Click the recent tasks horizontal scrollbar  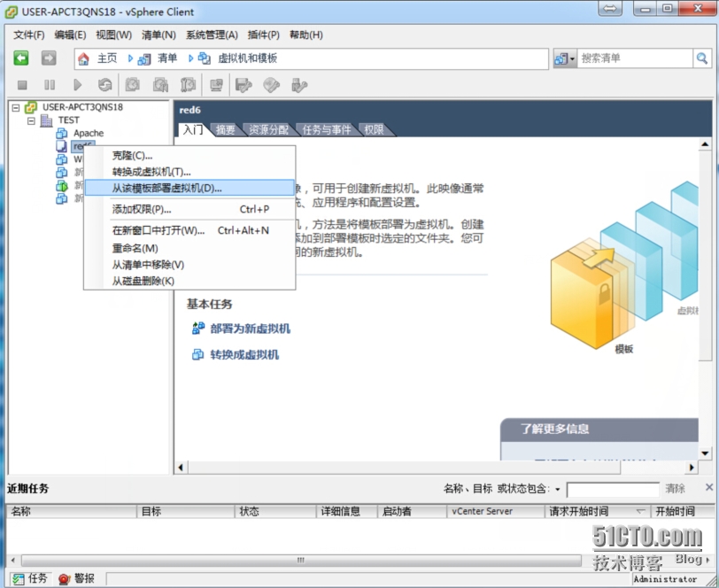(x=301, y=560)
